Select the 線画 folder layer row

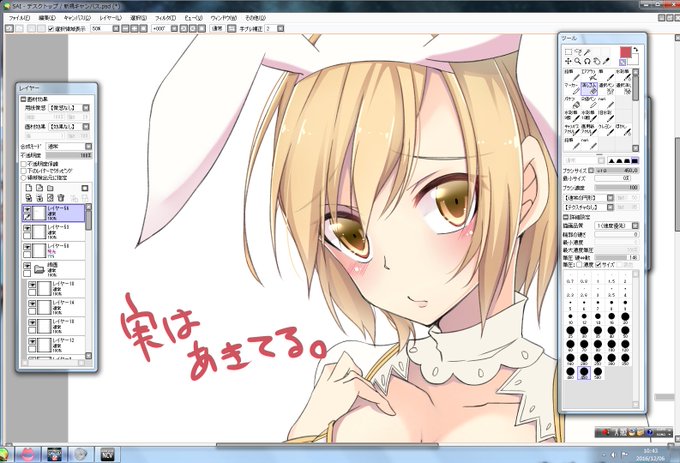pos(54,270)
